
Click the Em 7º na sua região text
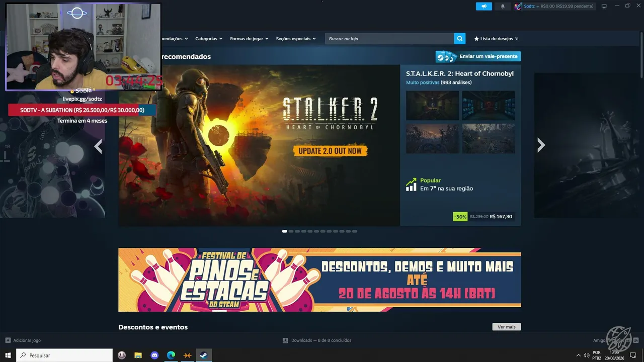click(447, 189)
